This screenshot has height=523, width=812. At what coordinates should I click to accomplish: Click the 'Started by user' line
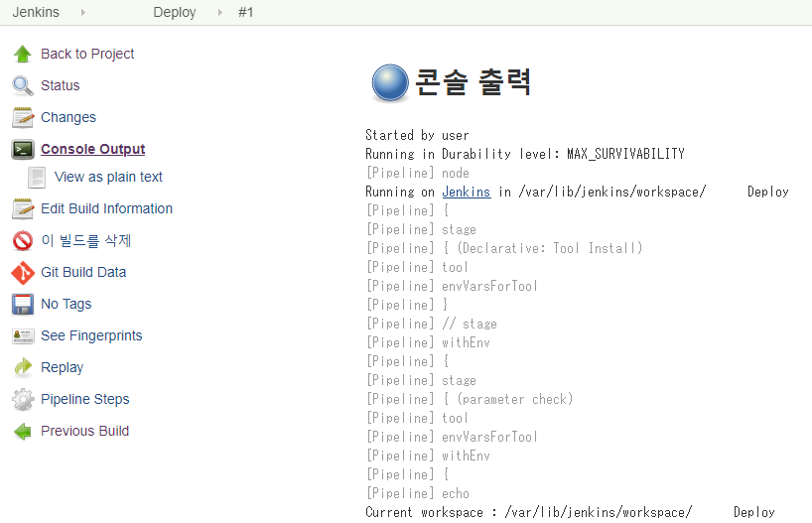(417, 135)
